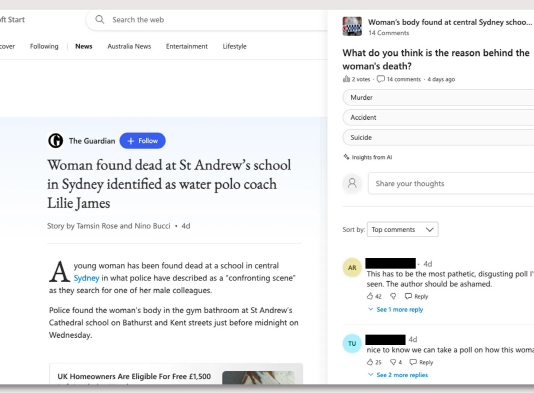
Task: Dislike the first comment with thumbs down
Action: [x=393, y=296]
